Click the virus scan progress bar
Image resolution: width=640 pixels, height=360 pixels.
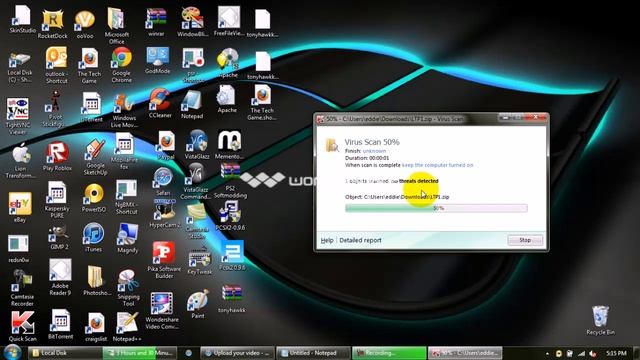436,208
